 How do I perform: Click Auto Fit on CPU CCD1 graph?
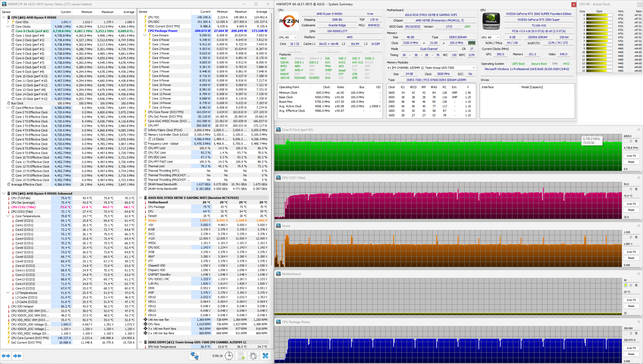click(x=631, y=204)
